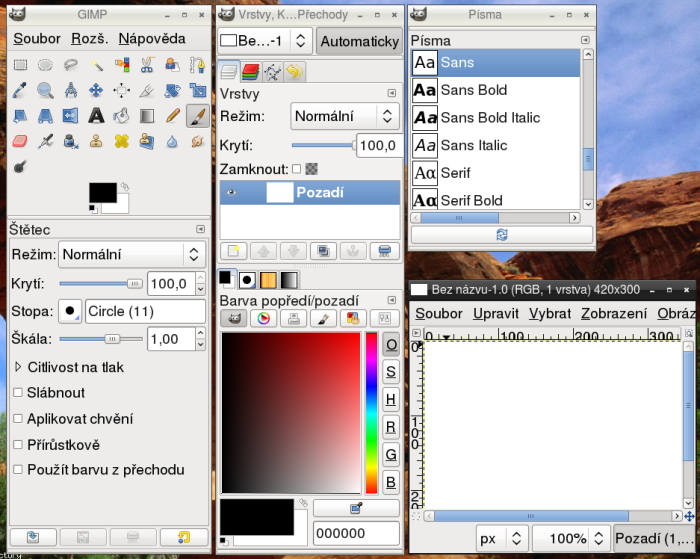Pick the Eraser tool

pos(20,141)
